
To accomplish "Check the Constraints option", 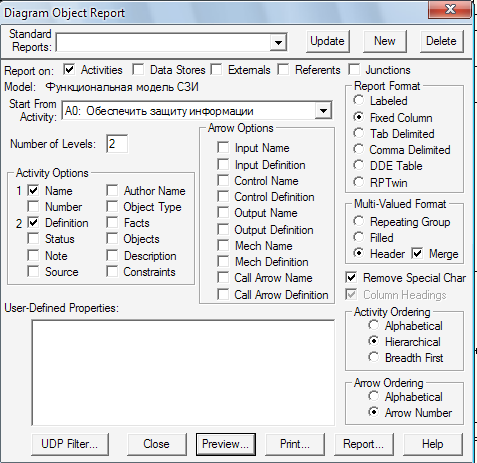I will pyautogui.click(x=112, y=272).
